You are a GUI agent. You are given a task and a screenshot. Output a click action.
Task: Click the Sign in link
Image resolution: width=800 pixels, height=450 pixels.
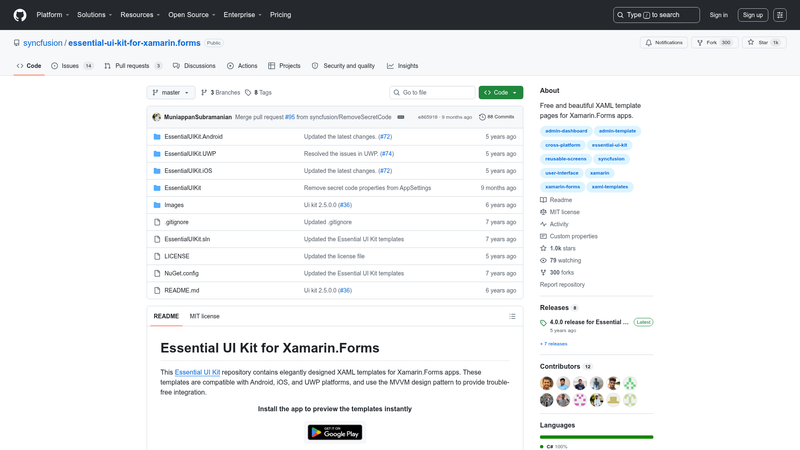pos(718,15)
